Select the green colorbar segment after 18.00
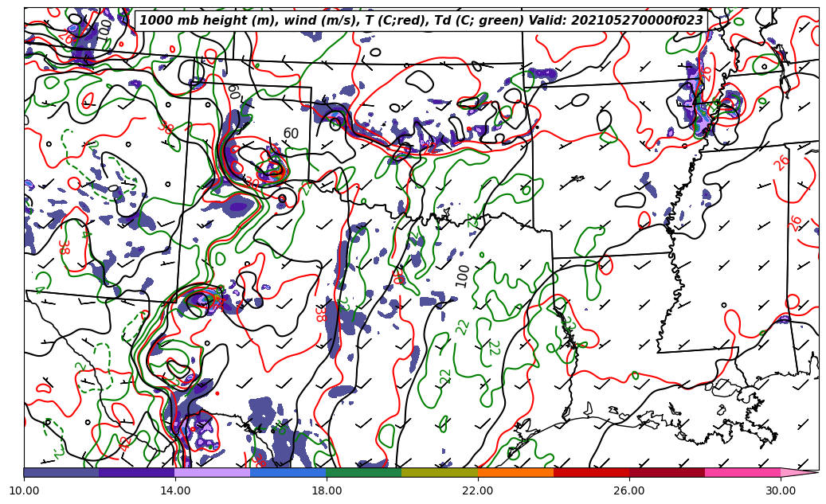The height and width of the screenshot is (504, 826). point(364,472)
